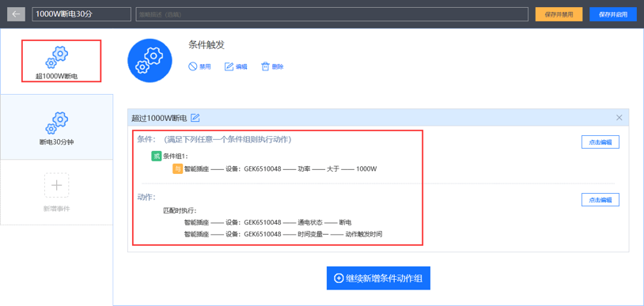Close the 超过1000W断电 group with X

[x=619, y=118]
